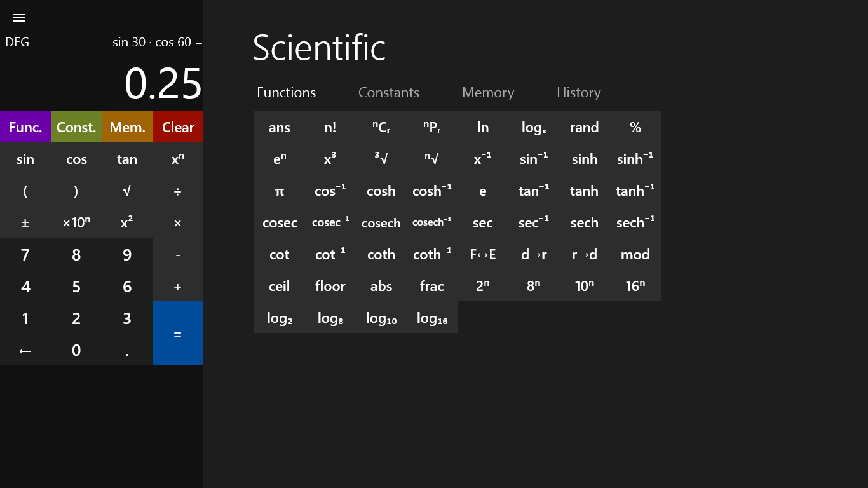This screenshot has height=488, width=868.
Task: Switch to the Constants tab
Action: coord(388,93)
